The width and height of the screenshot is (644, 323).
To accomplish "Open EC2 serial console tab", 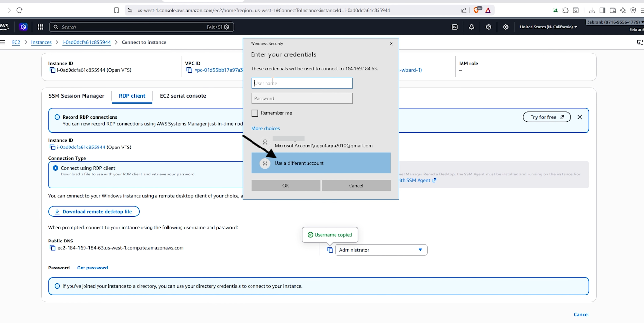I will click(183, 96).
